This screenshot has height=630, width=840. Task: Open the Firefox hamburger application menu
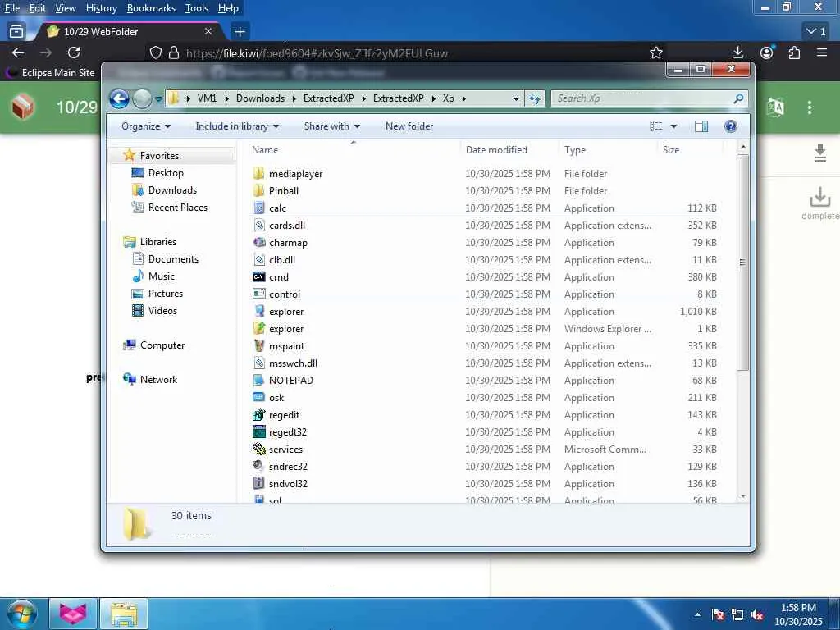pos(822,52)
